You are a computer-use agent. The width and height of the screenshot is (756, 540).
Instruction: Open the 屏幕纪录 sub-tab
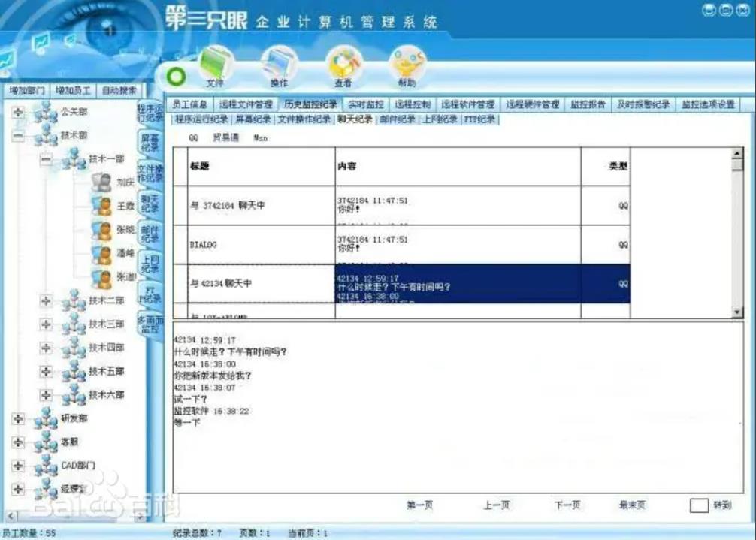(253, 119)
